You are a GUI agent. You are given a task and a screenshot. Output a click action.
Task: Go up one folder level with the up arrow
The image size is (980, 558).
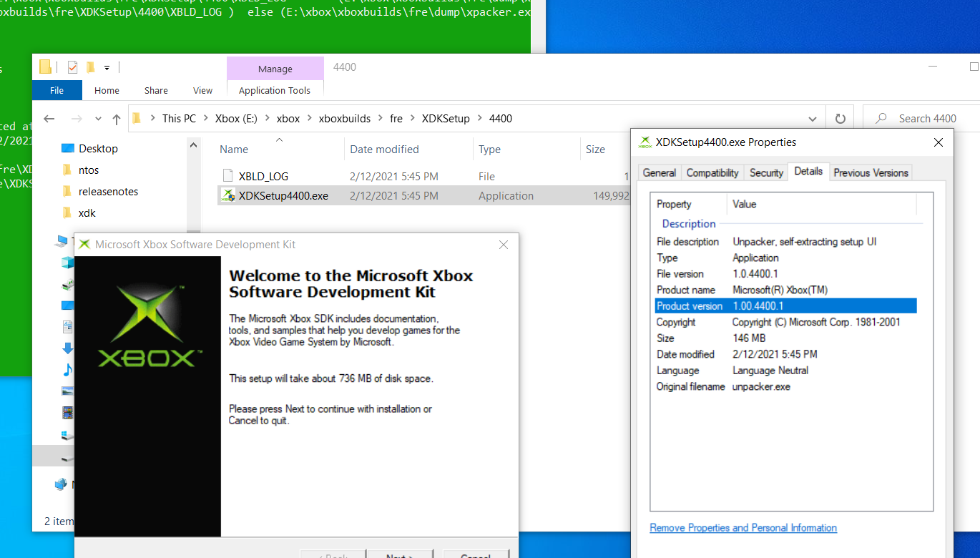[117, 119]
